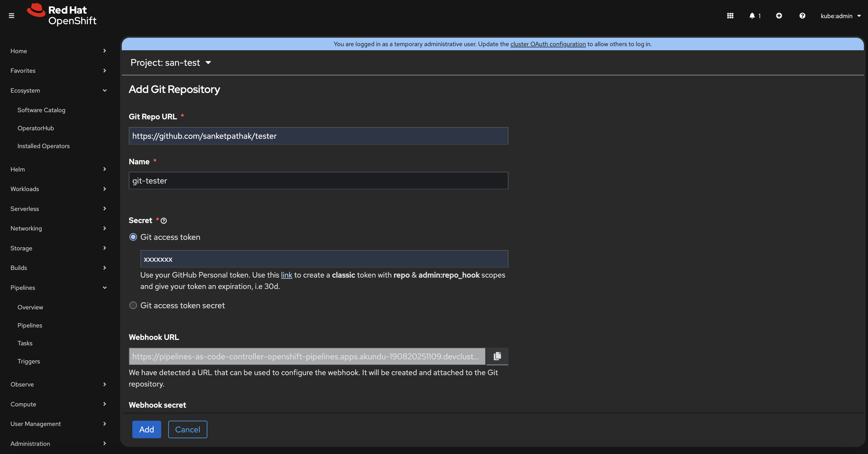The width and height of the screenshot is (868, 454).
Task: Click the cluster OAuth configuration link
Action: click(548, 44)
